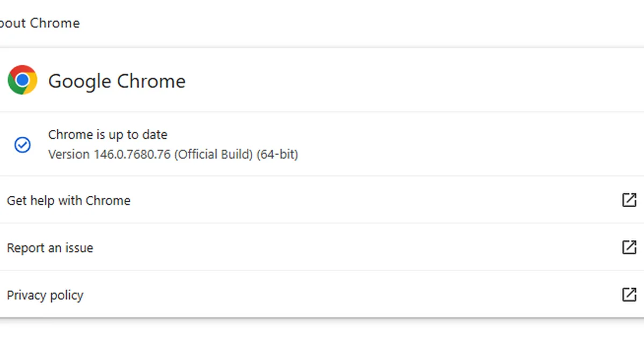Image resolution: width=644 pixels, height=337 pixels.
Task: Open external link icon for Get help
Action: tap(629, 200)
